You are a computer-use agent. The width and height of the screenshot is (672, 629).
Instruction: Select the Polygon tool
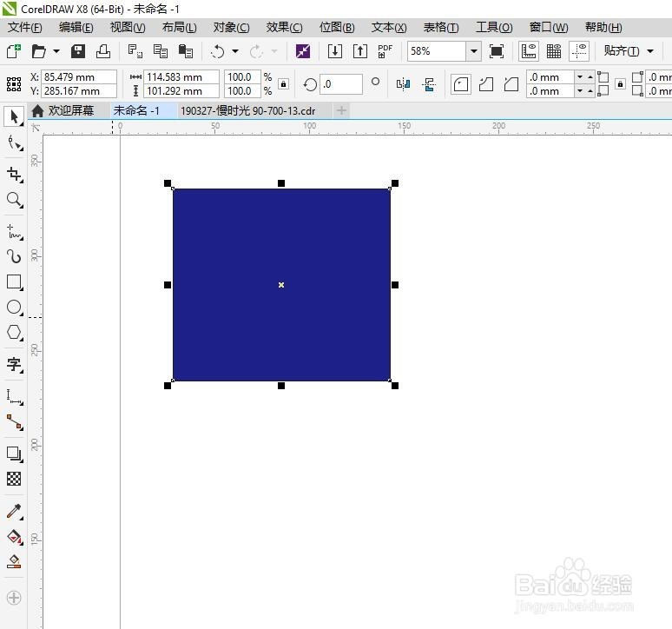[15, 332]
